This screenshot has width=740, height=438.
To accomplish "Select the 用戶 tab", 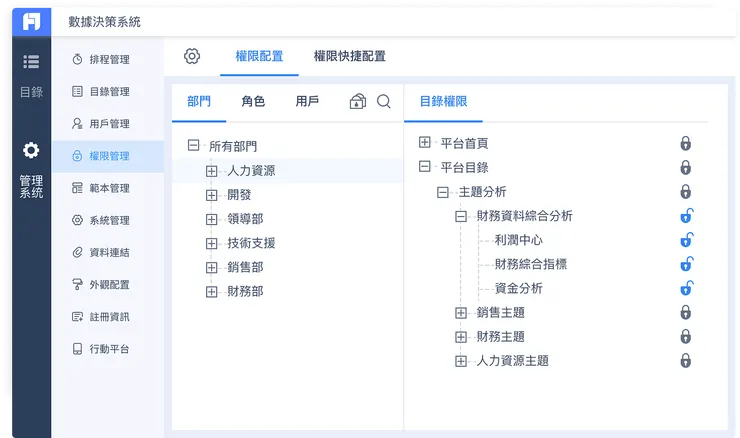I will 307,101.
